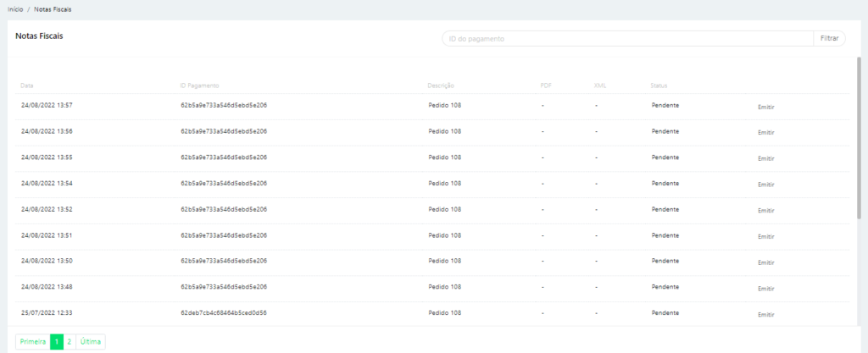Image resolution: width=868 pixels, height=353 pixels.
Task: Go to the Primeira pagination page
Action: (32, 342)
